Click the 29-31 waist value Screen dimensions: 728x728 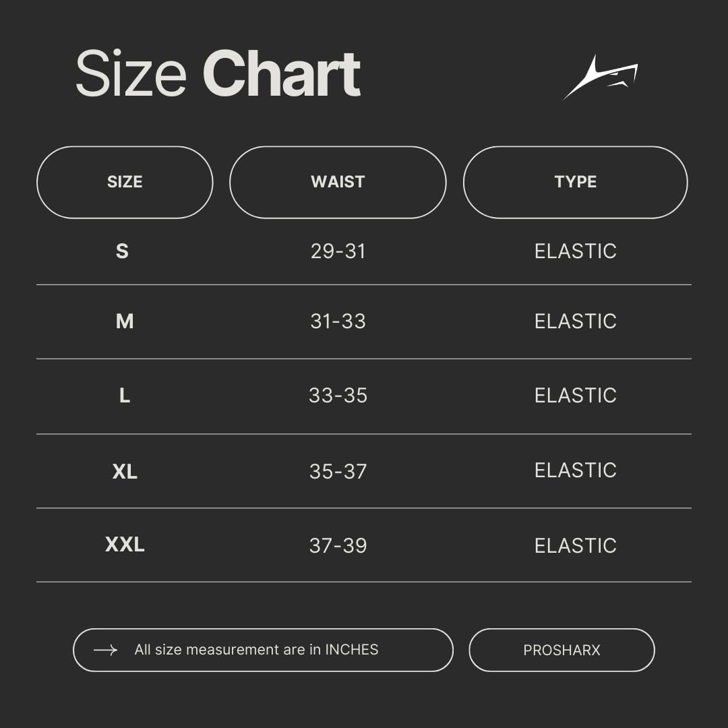(338, 251)
